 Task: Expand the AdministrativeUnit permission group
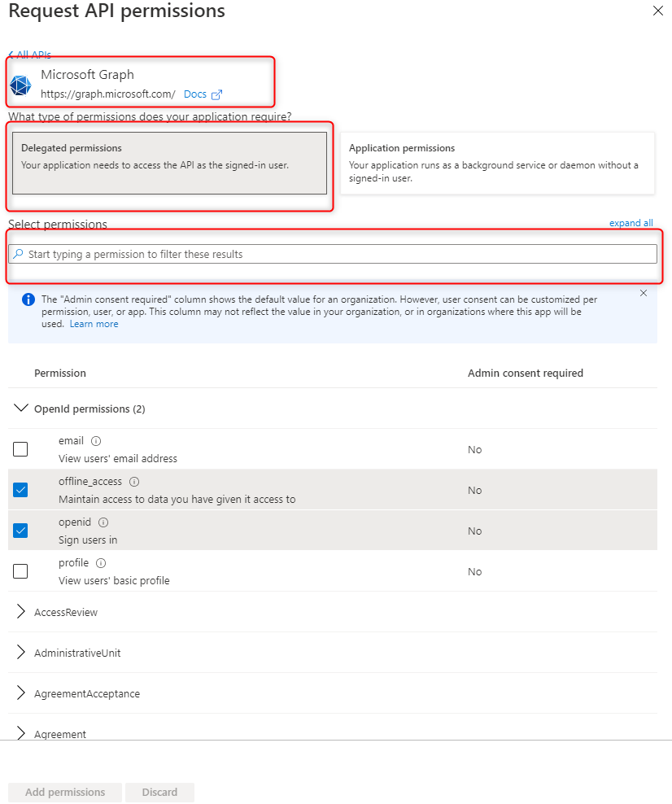point(21,653)
